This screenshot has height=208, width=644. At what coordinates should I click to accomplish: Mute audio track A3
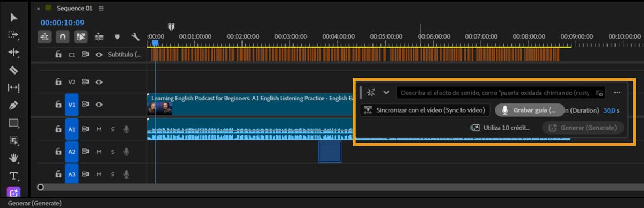(x=99, y=174)
